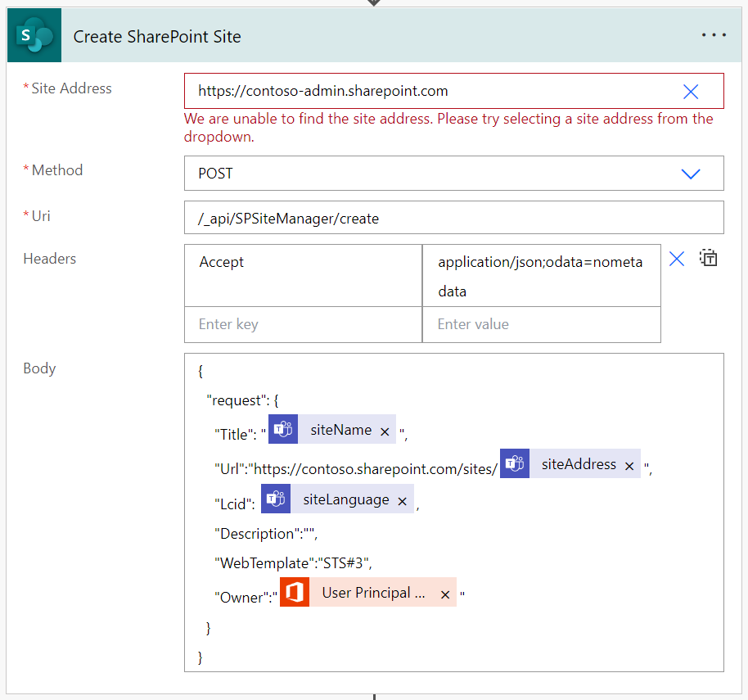The width and height of the screenshot is (748, 700).
Task: Select the siteAddress token label
Action: pos(579,464)
